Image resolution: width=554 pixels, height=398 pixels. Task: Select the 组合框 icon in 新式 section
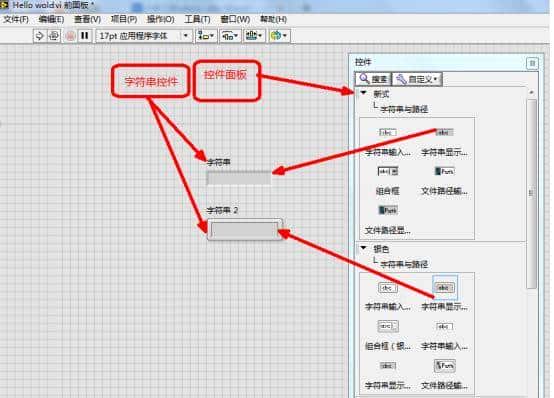tap(388, 171)
